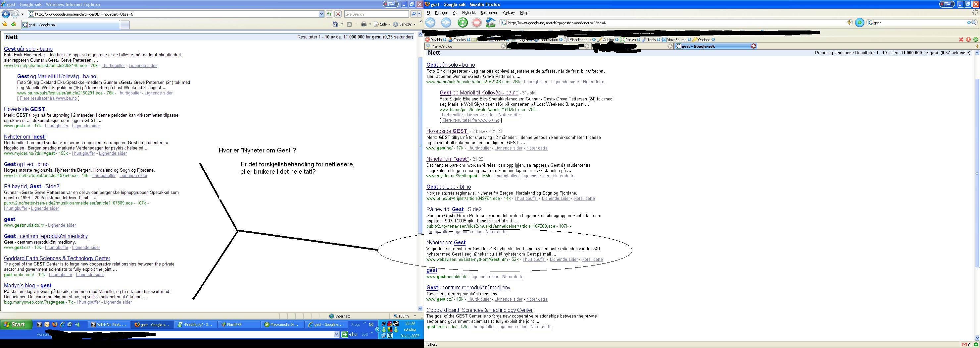Open 'Nyheter om Gest' result in Firefox

(x=446, y=243)
